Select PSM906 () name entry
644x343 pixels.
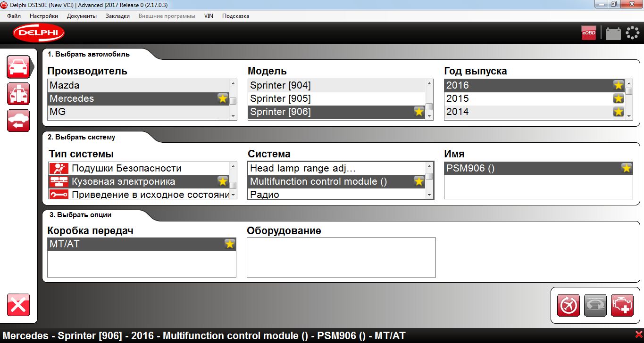[538, 168]
